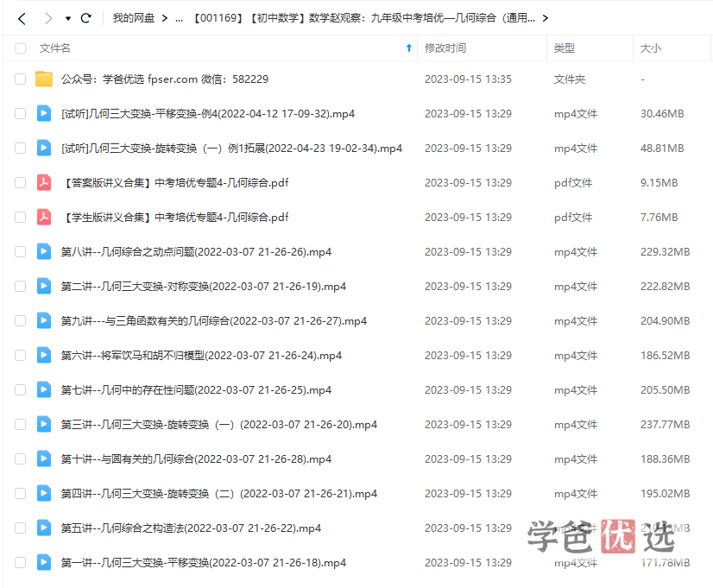This screenshot has height=588, width=713.
Task: Toggle the select-all checkbox in the header
Action: 21,48
